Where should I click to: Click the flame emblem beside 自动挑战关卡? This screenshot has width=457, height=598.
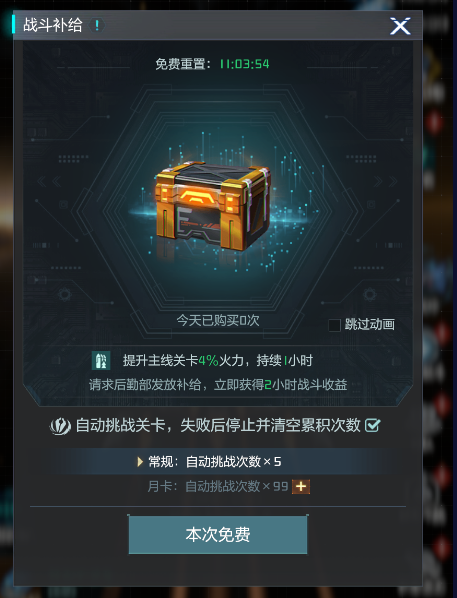click(x=60, y=426)
